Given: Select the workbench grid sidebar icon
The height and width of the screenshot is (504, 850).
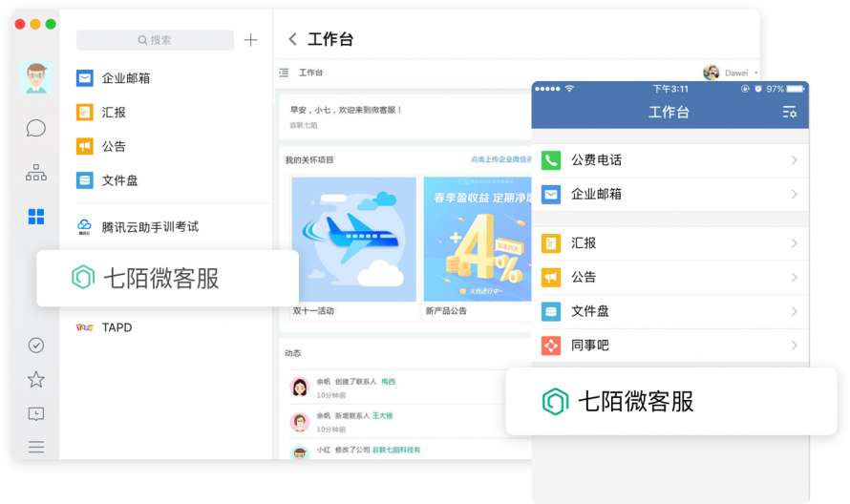Looking at the screenshot, I should coord(35,217).
